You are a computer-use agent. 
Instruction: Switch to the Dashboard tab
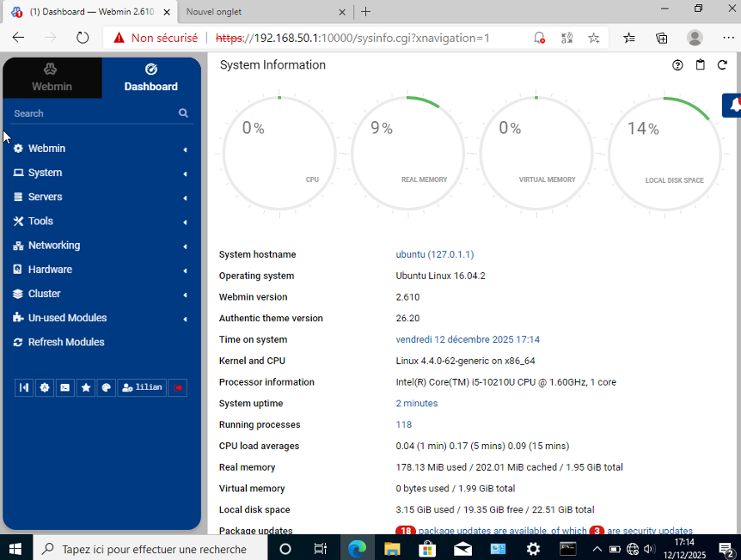[x=150, y=78]
